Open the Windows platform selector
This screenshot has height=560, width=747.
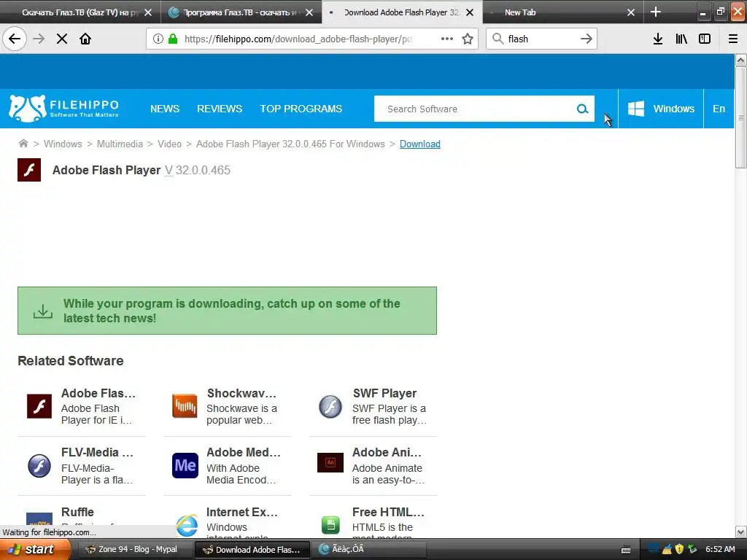click(x=661, y=109)
